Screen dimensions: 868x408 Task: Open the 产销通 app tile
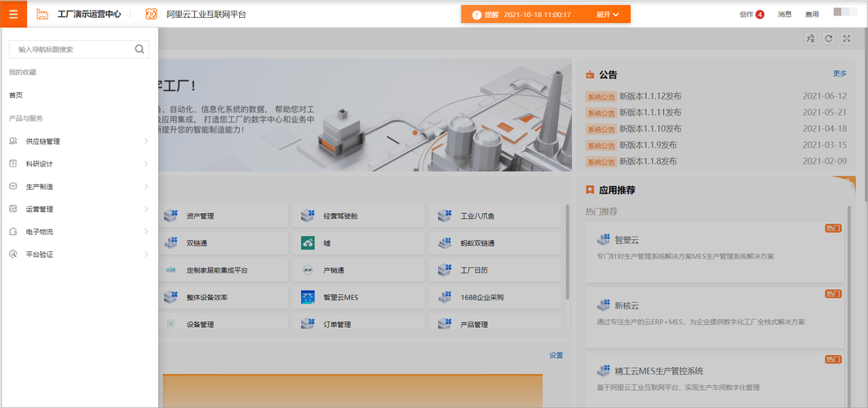tap(358, 270)
